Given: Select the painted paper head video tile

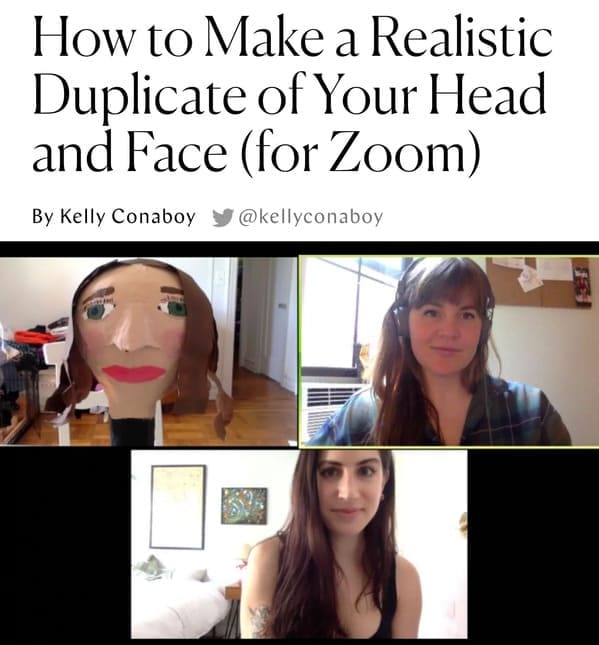Looking at the screenshot, I should (148, 351).
